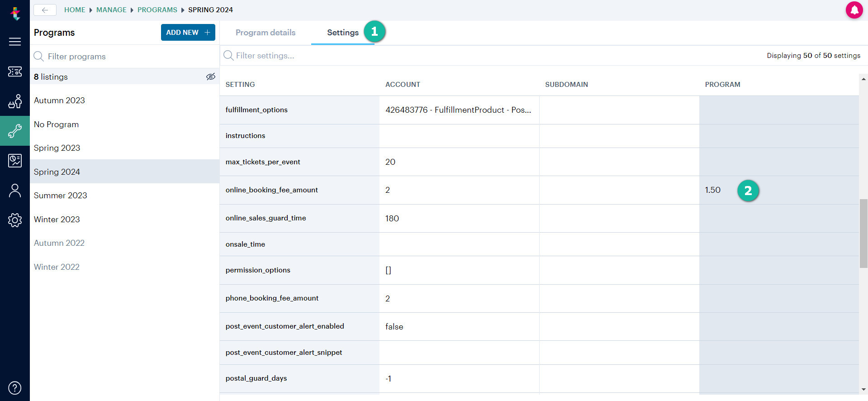Select Winter 2023 program
The width and height of the screenshot is (868, 401).
(125, 219)
